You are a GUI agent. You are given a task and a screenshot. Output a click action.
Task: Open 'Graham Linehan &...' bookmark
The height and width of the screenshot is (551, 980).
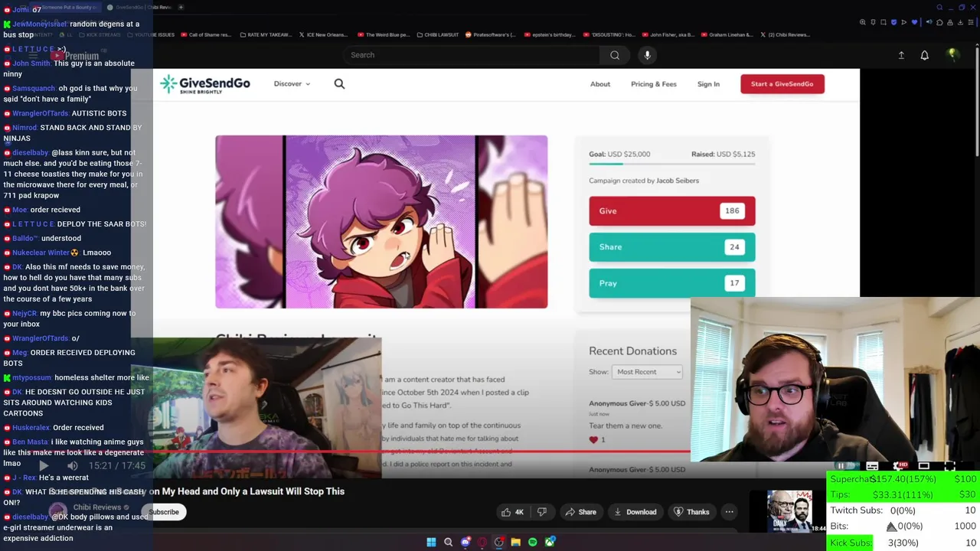(x=727, y=34)
